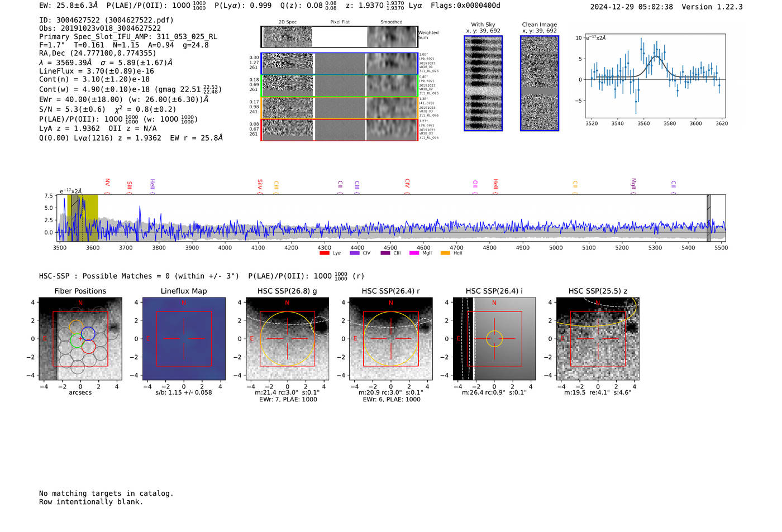Click the orange fiber circle in Fiber Positions

[76, 327]
